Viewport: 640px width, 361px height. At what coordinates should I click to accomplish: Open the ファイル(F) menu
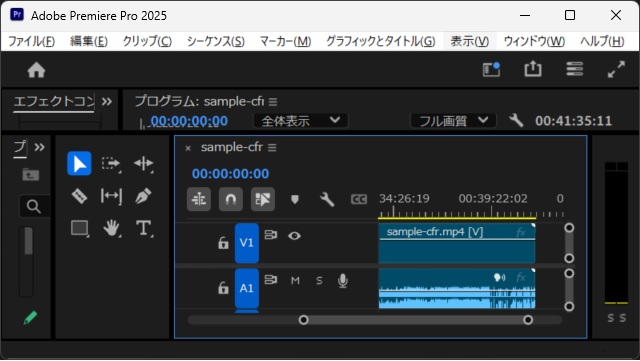pos(31,41)
